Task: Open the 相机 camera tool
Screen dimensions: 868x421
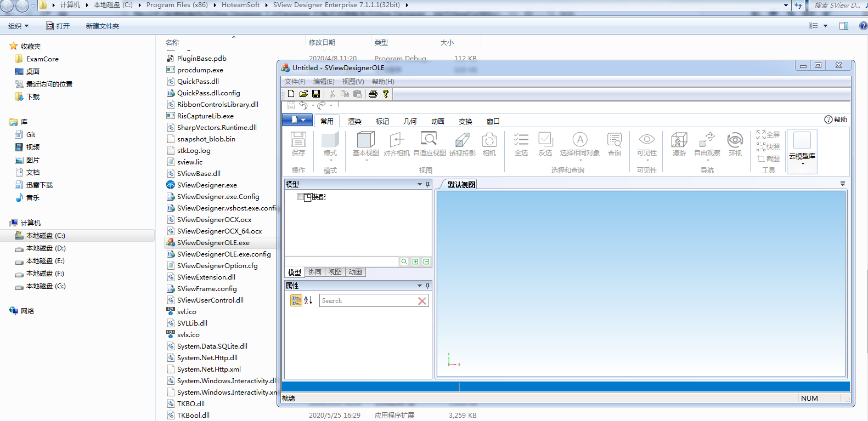Action: pyautogui.click(x=489, y=144)
